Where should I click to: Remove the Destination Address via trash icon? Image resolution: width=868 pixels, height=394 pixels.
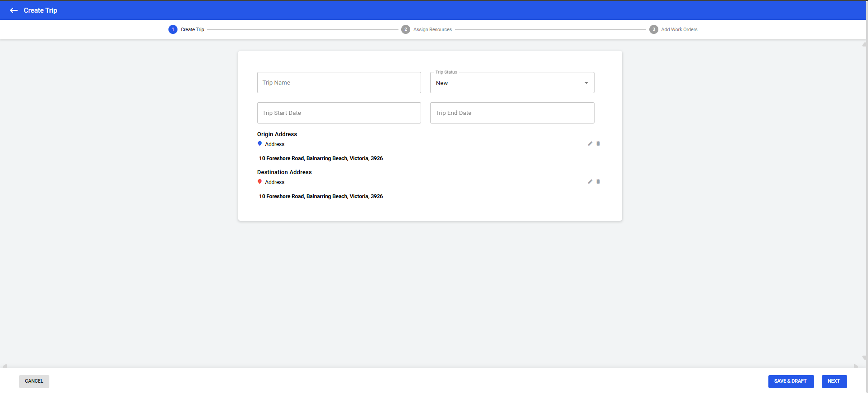coord(598,181)
